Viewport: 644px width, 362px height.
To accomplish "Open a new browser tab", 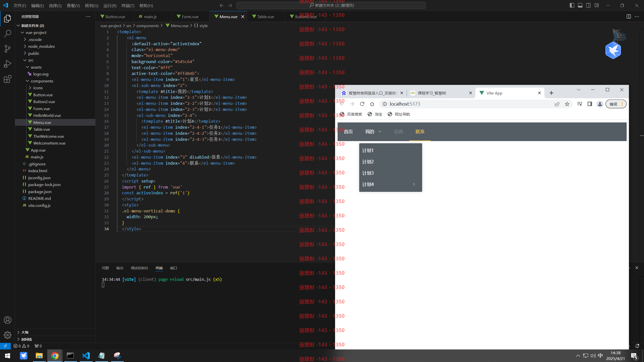I will [x=551, y=93].
